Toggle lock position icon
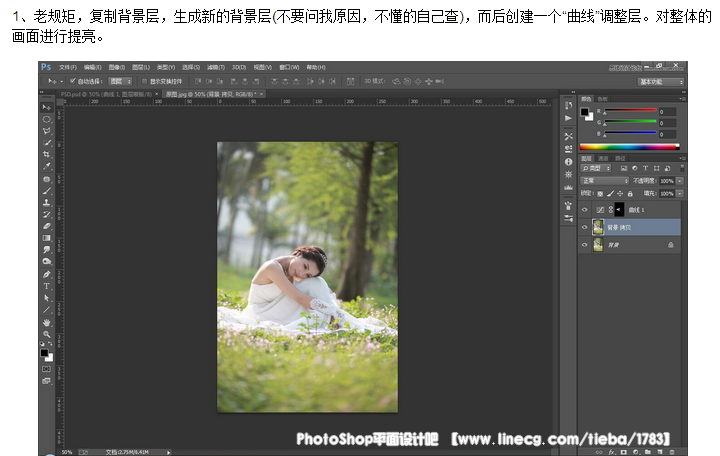 coord(620,194)
